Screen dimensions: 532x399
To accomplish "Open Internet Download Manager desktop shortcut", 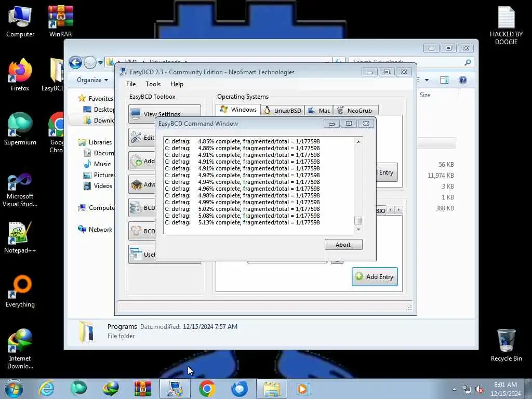I will [20, 349].
